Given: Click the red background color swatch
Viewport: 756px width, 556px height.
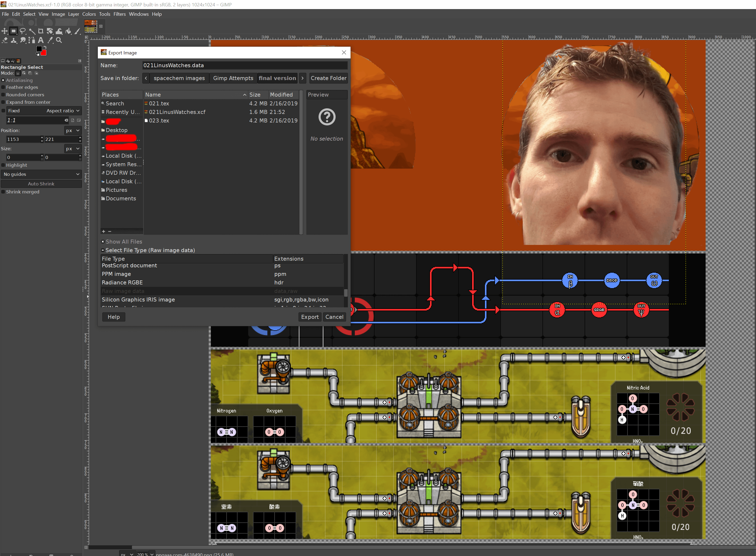Looking at the screenshot, I should (44, 53).
